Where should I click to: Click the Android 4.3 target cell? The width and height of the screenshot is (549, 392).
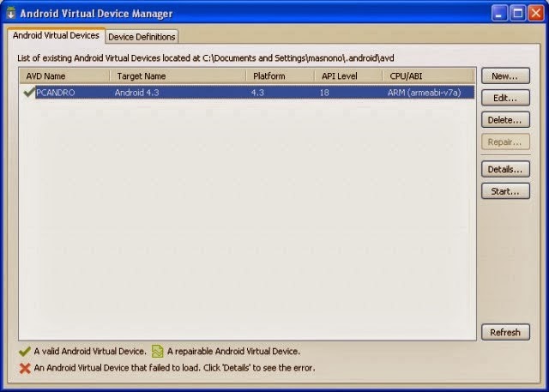click(x=137, y=93)
